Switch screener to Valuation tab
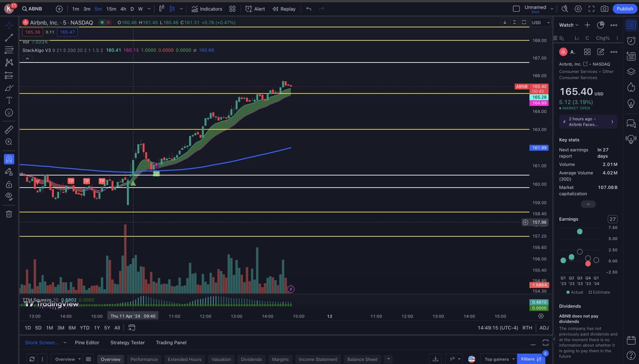 [x=221, y=359]
